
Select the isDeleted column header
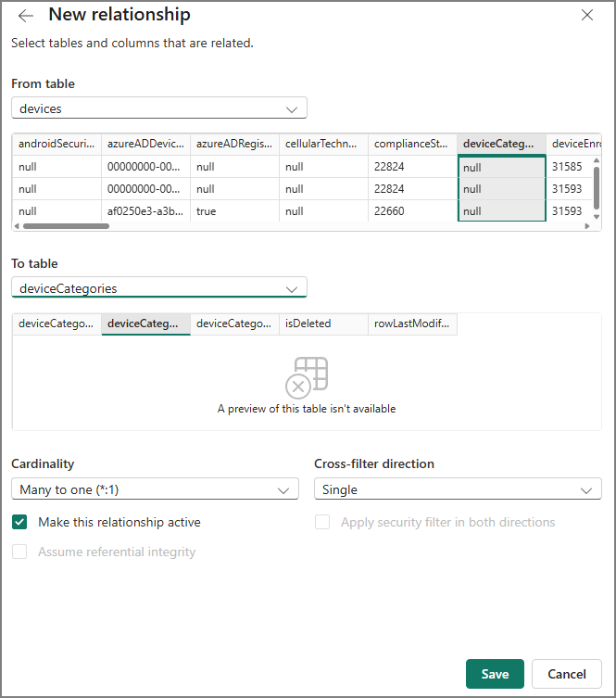pos(324,324)
